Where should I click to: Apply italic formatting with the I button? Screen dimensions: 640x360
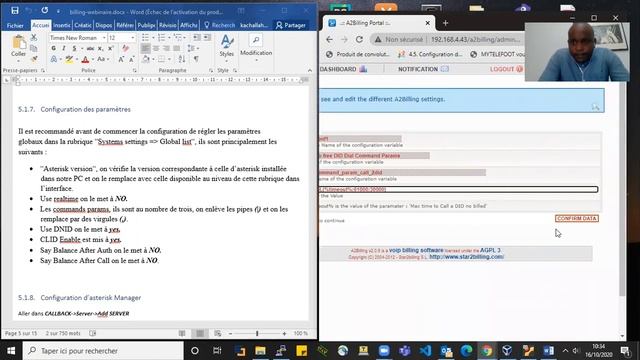click(64, 48)
